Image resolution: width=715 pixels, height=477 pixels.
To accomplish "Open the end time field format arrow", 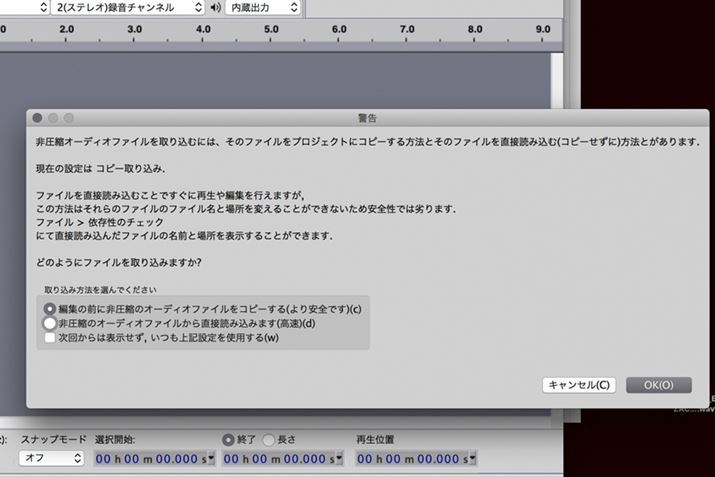I will [x=339, y=458].
